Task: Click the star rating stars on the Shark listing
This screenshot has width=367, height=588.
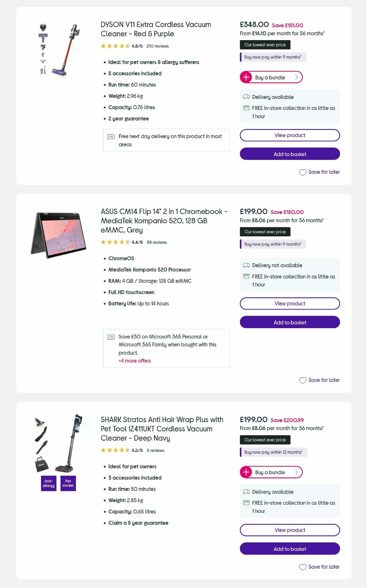Action: tap(115, 450)
